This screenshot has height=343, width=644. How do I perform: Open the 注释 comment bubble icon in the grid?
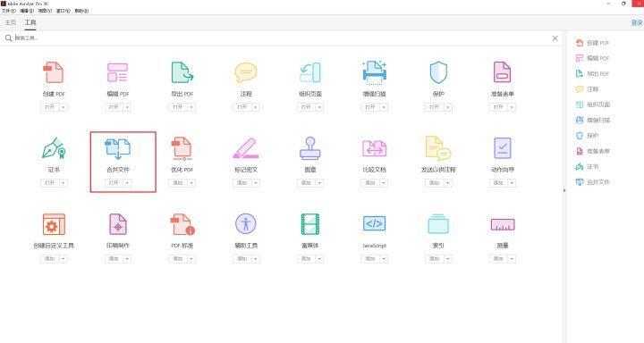coord(246,72)
